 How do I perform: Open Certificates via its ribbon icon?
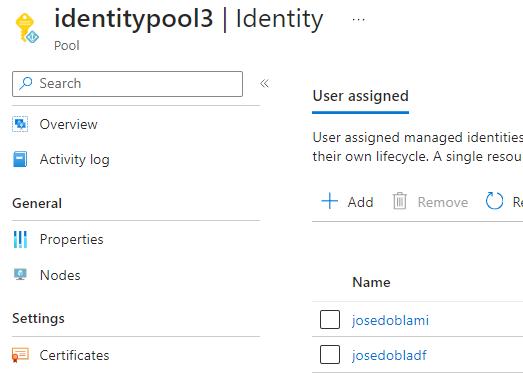(x=20, y=355)
